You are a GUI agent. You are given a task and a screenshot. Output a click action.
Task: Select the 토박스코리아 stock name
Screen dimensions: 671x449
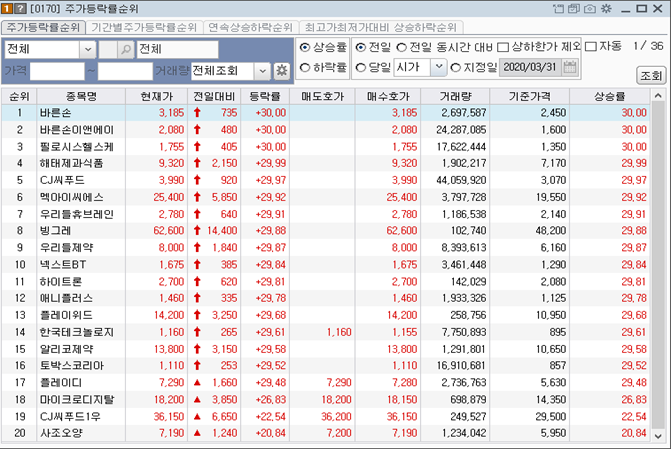tap(71, 366)
